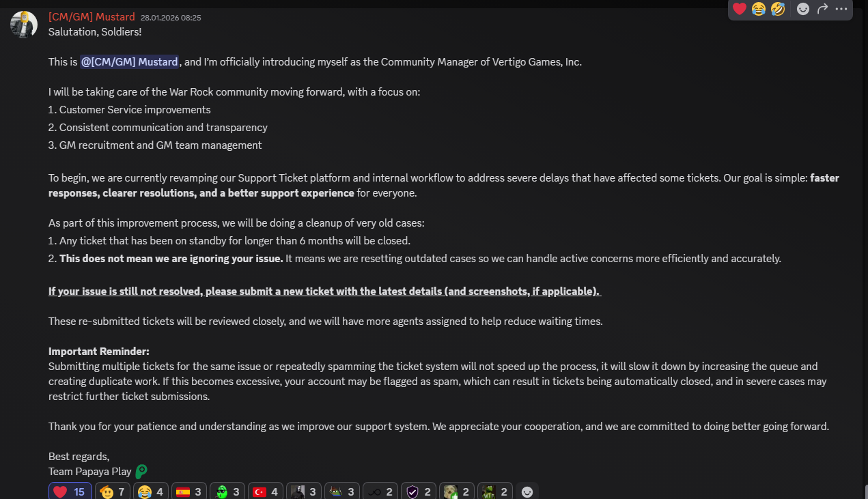The width and height of the screenshot is (868, 499).
Task: Toggle the heart reaction with 15 votes
Action: [70, 491]
